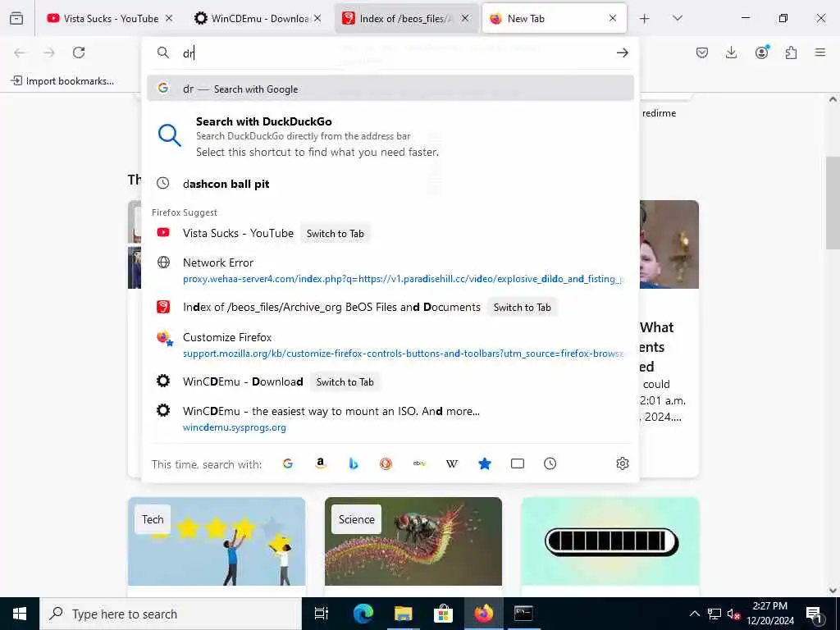
Task: Search this time with Google icon
Action: pos(288,463)
